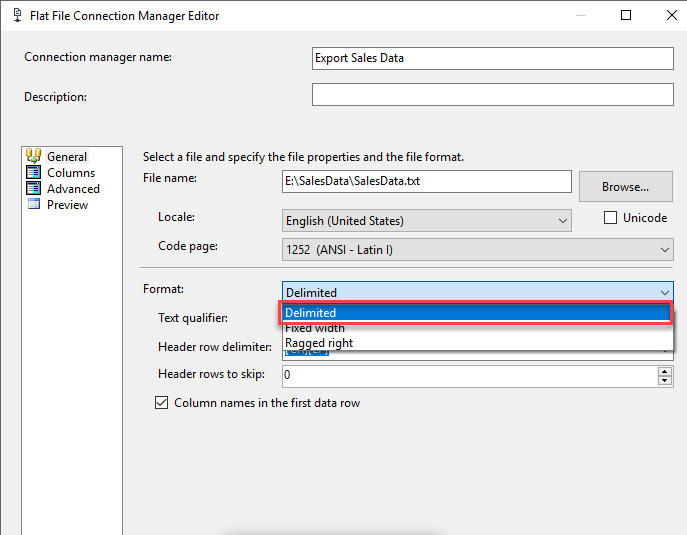The width and height of the screenshot is (687, 535).
Task: Expand the Locale dropdown
Action: 563,221
